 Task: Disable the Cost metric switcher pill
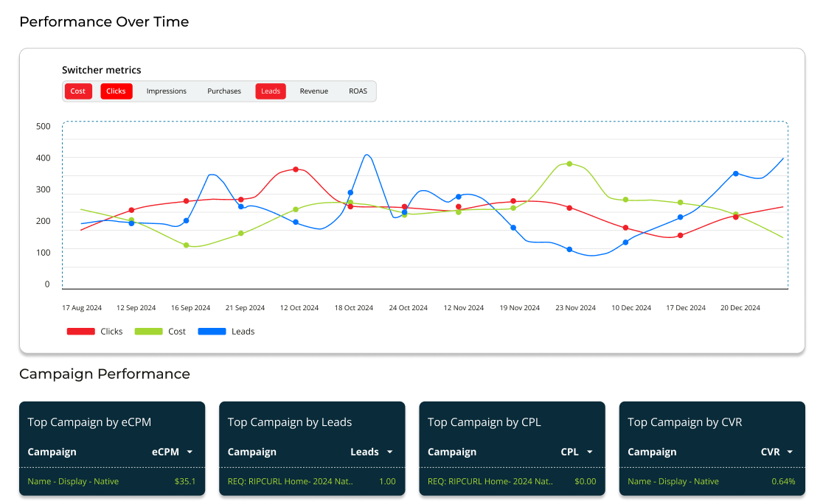tap(78, 91)
